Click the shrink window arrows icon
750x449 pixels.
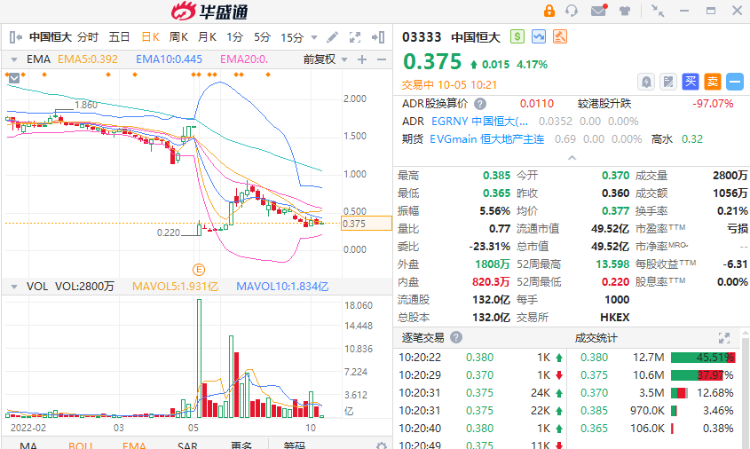658,11
